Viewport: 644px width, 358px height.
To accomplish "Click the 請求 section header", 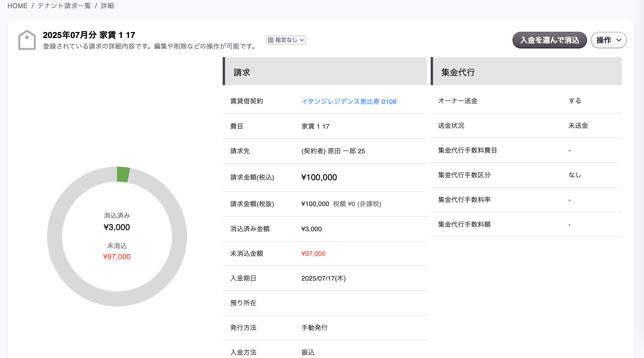I will [325, 71].
